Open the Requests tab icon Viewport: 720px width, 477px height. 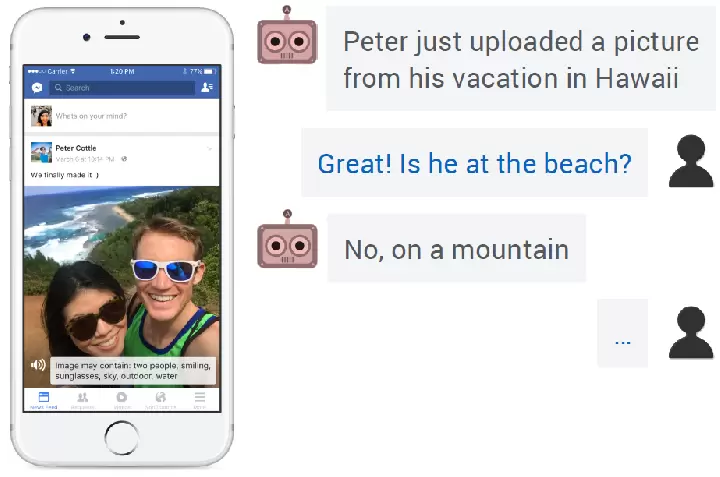click(x=82, y=399)
